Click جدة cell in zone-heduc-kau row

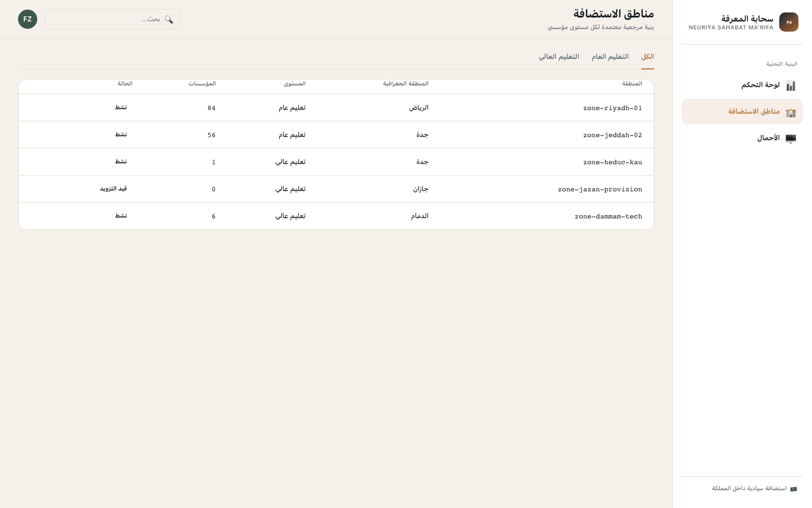click(422, 162)
